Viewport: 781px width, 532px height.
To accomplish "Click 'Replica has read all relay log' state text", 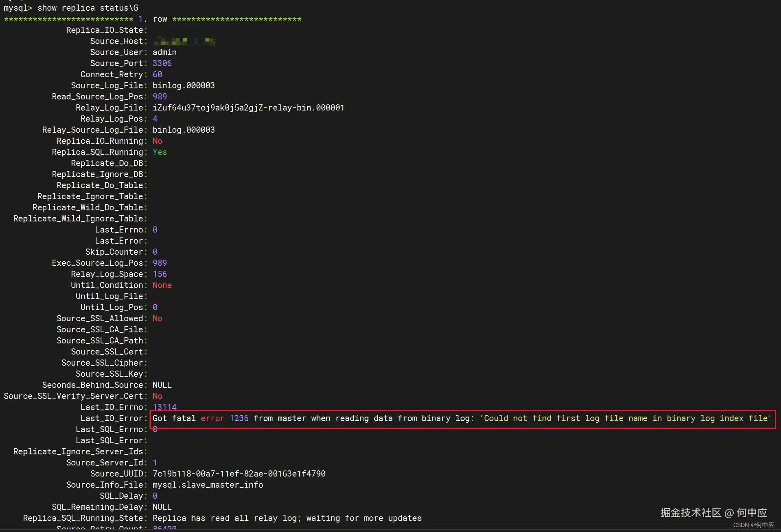I will pyautogui.click(x=287, y=518).
